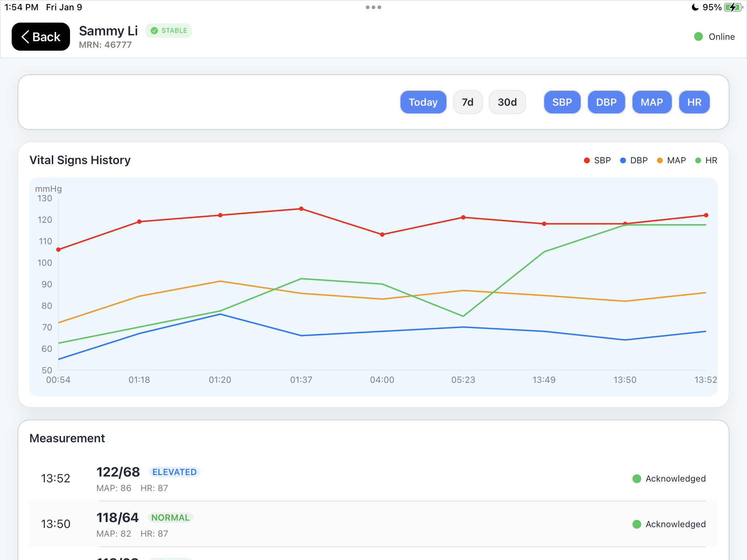The image size is (747, 560).
Task: Click the SBP data point at 04:00
Action: coord(382,234)
